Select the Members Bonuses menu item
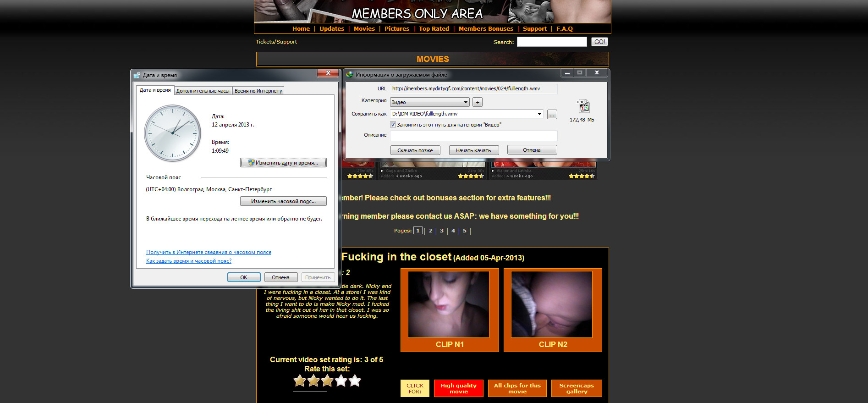Screen dimensions: 868x403 486,28
